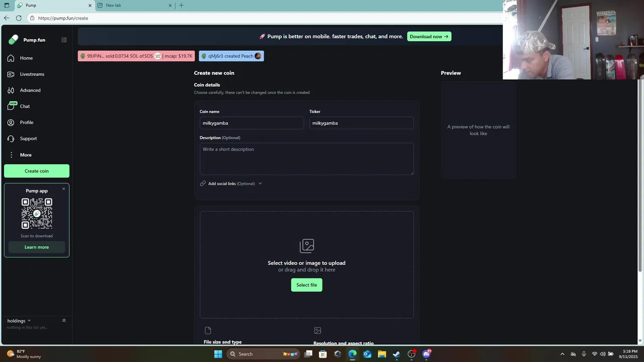Viewport: 644px width, 362px height.
Task: Click the green Create coin button
Action: (x=37, y=171)
